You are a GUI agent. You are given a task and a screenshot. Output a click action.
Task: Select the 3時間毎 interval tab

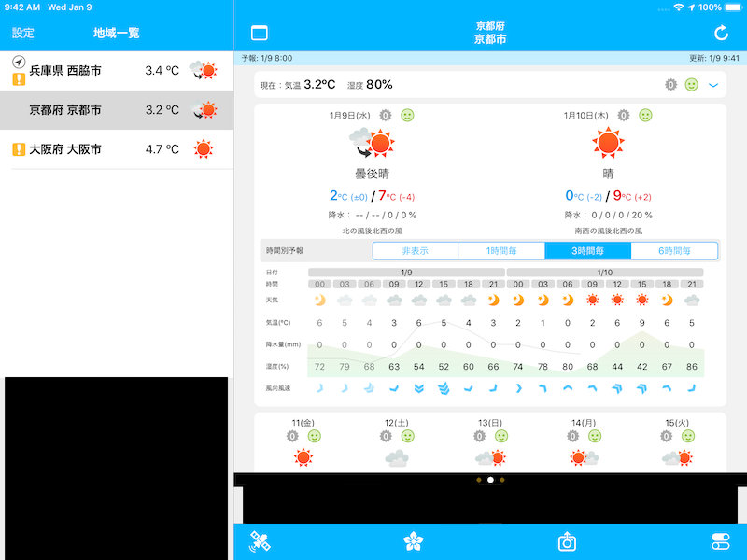pyautogui.click(x=588, y=251)
